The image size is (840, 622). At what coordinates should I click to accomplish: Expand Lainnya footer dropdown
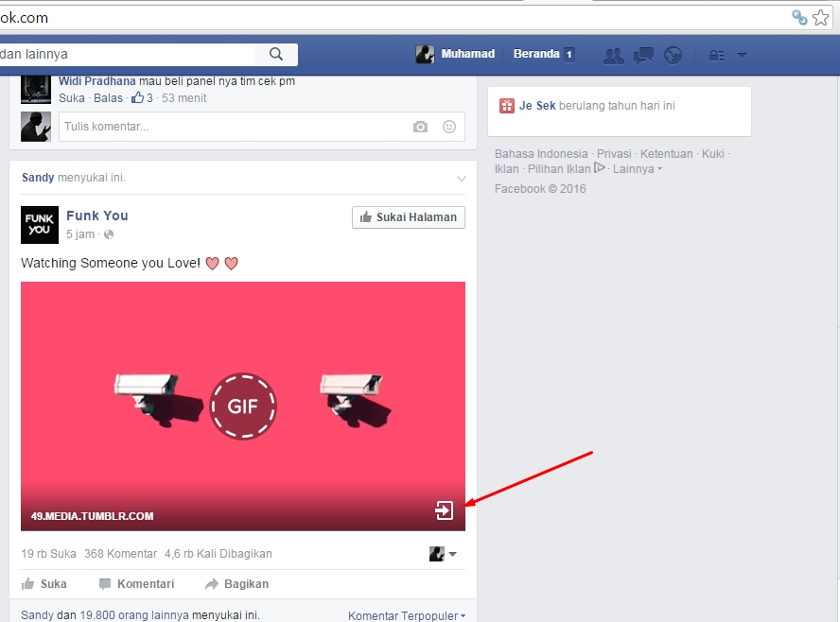point(638,168)
